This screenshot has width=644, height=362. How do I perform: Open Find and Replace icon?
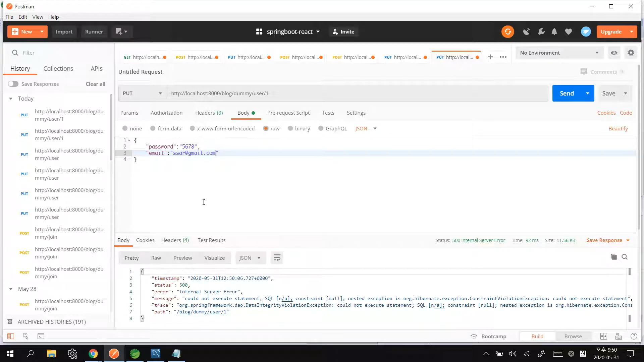point(25,336)
